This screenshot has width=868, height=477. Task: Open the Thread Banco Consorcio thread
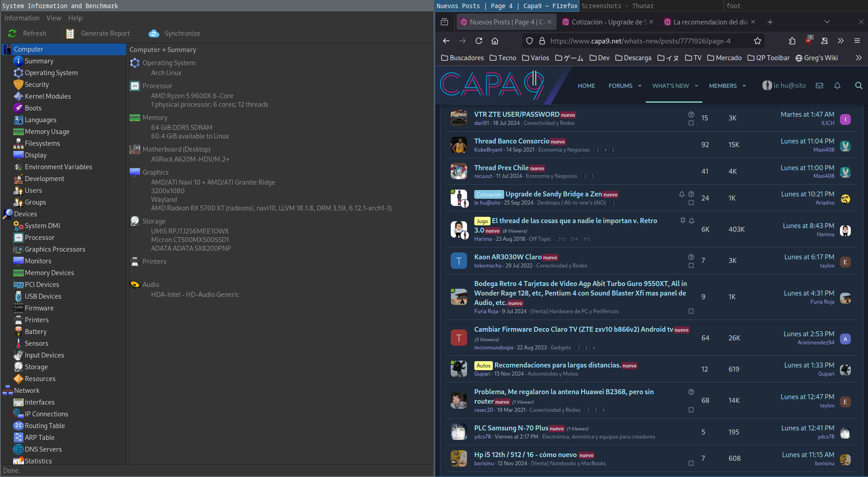point(511,141)
